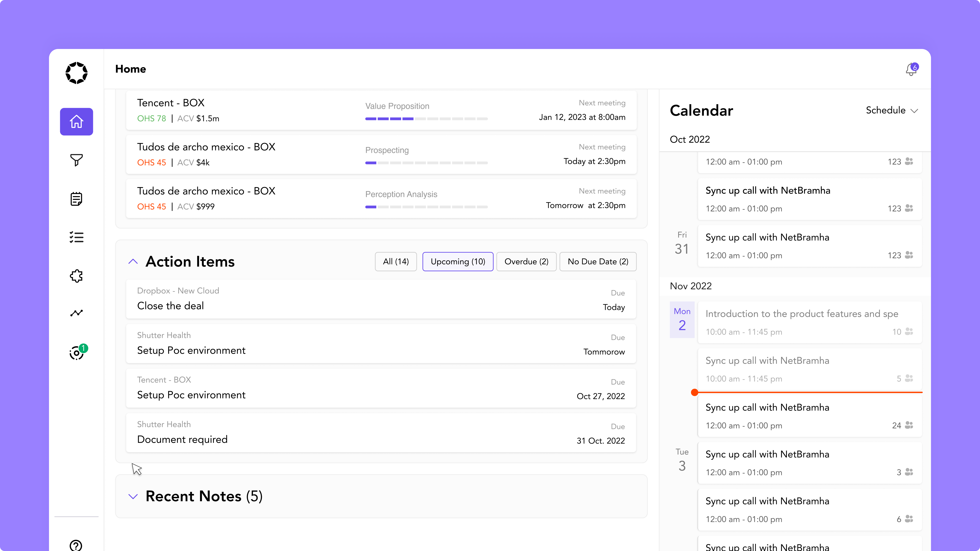Image resolution: width=980 pixels, height=551 pixels.
Task: Open the funnel pipeline icon
Action: [x=77, y=160]
